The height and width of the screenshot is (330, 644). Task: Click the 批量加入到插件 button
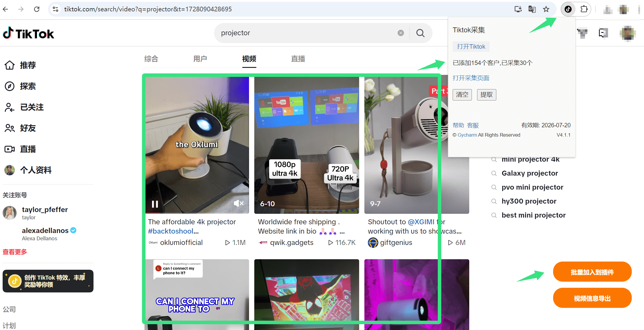tap(592, 272)
